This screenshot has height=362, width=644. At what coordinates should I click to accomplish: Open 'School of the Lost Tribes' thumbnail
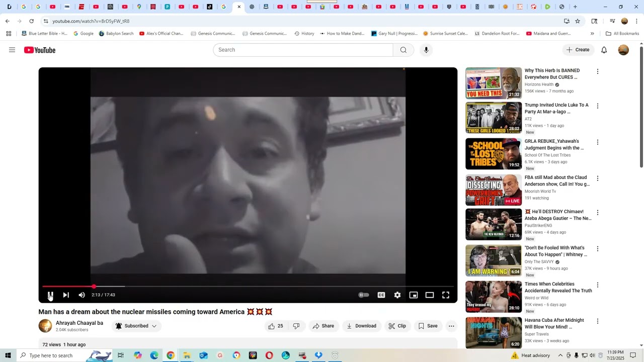click(494, 154)
